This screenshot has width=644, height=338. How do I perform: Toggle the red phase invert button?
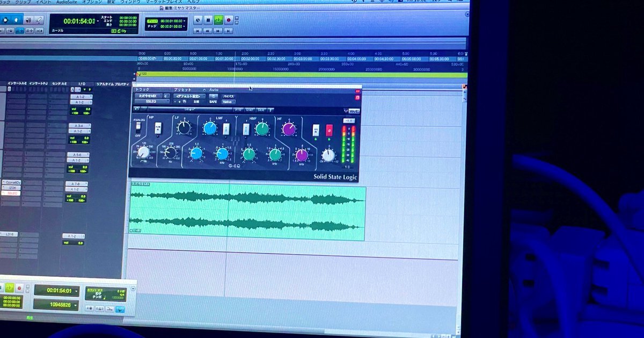tap(330, 130)
